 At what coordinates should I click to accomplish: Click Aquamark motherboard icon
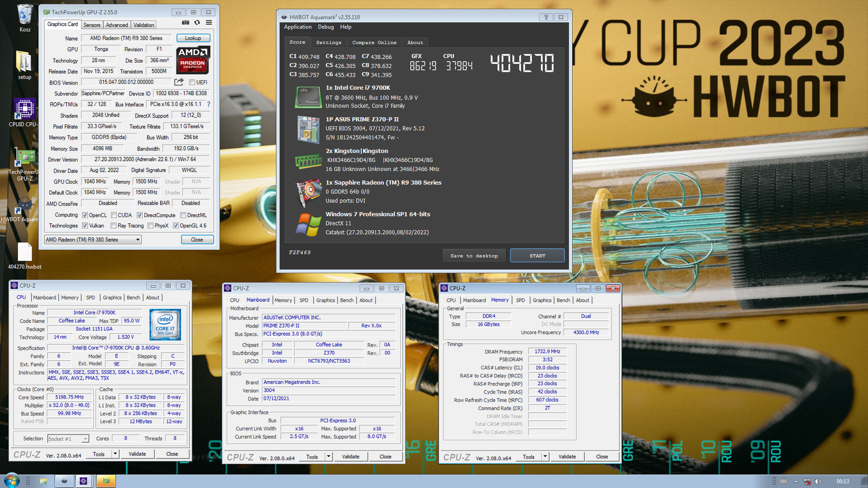pos(308,129)
